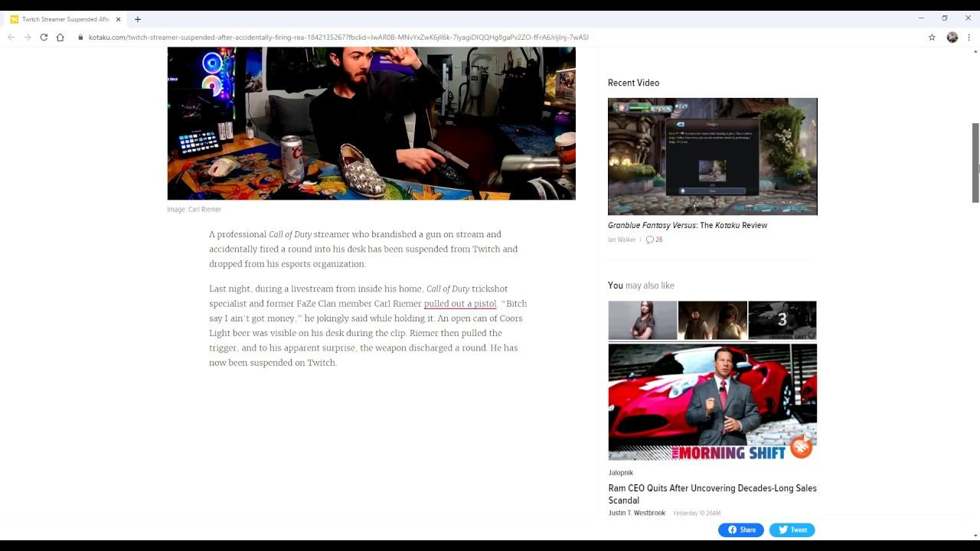The image size is (980, 551).
Task: Click the site padlock icon
Action: tap(80, 37)
